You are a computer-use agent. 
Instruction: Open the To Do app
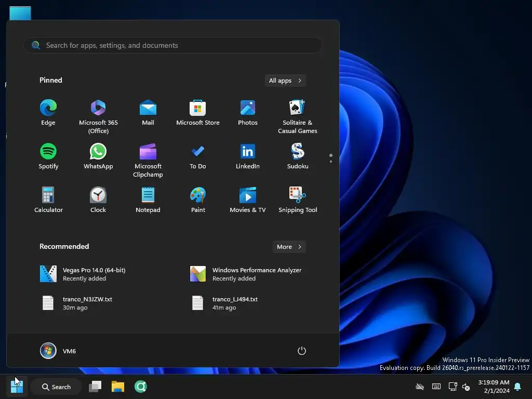(x=198, y=156)
